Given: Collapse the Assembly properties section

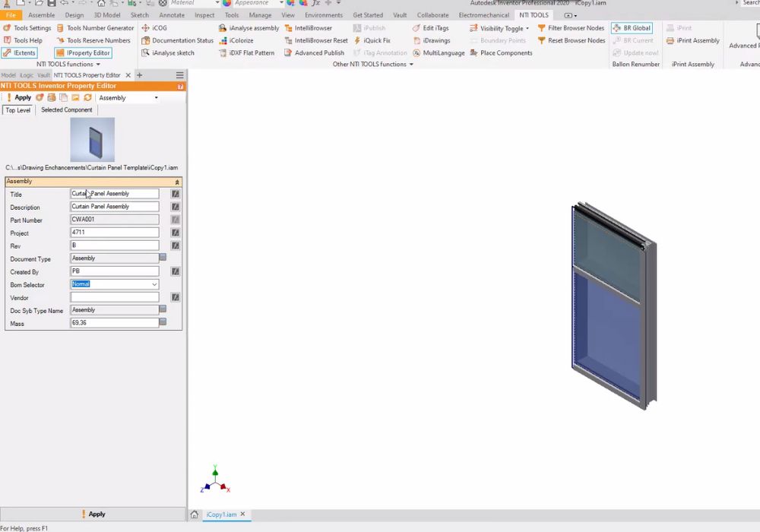Looking at the screenshot, I should coord(177,182).
